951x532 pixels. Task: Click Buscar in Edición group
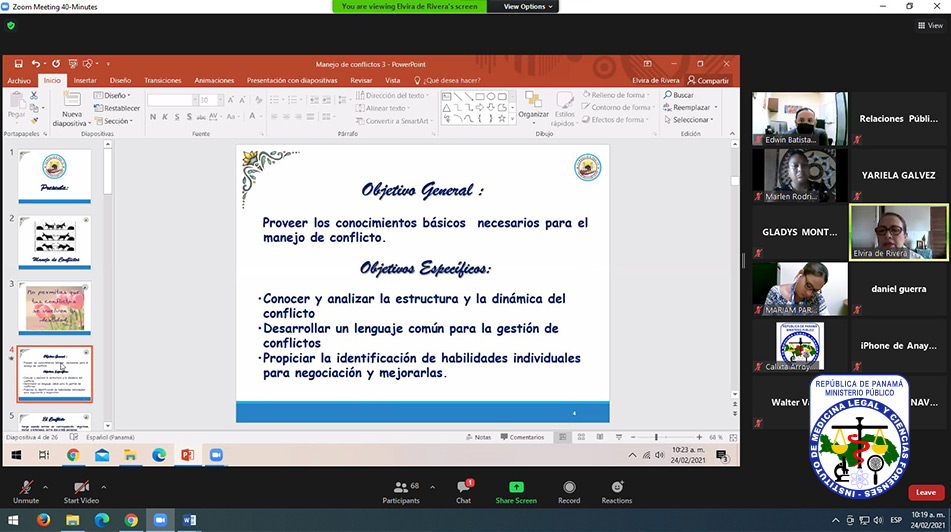[679, 95]
